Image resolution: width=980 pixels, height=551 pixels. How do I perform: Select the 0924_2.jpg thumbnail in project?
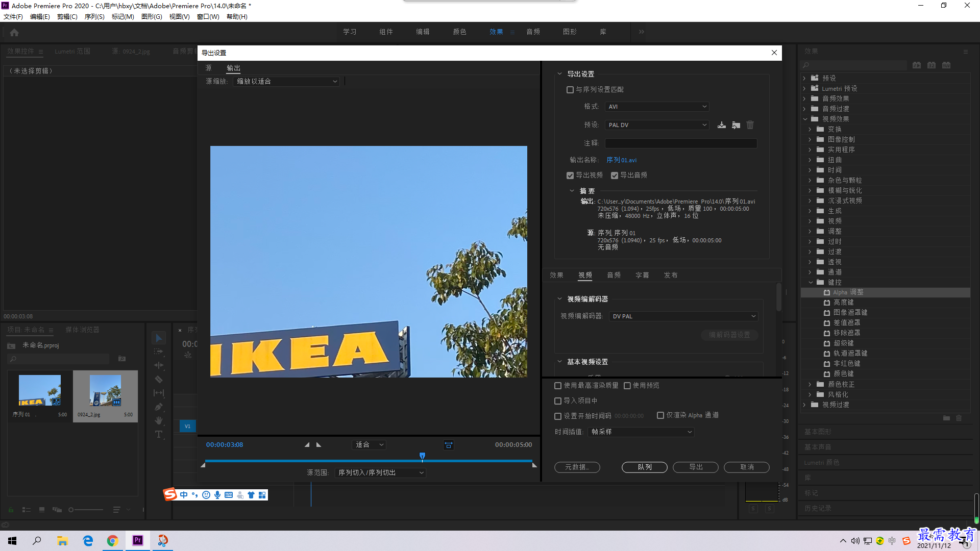tap(105, 391)
